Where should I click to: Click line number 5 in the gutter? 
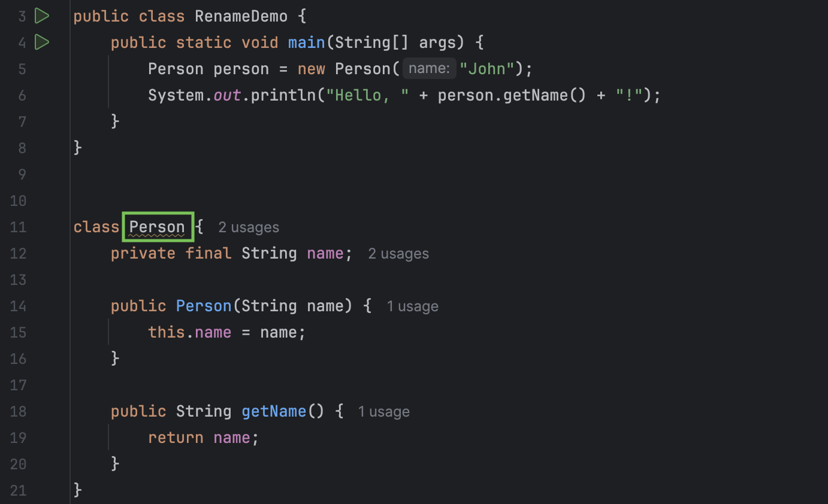click(x=22, y=69)
